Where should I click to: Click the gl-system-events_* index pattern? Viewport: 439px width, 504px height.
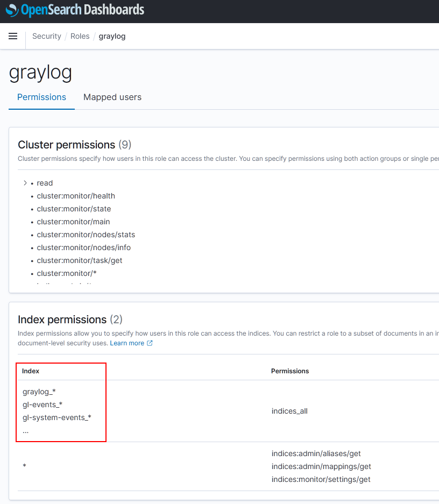pos(57,417)
